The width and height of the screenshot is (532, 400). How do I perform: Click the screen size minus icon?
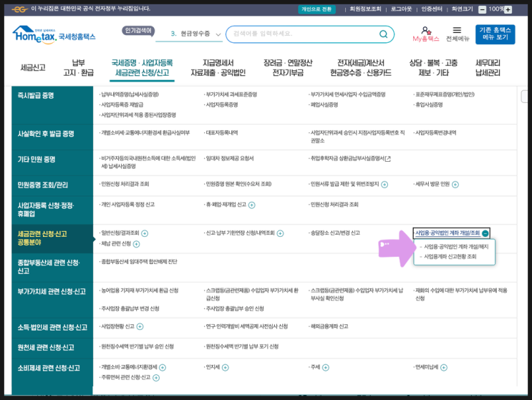tap(482, 9)
